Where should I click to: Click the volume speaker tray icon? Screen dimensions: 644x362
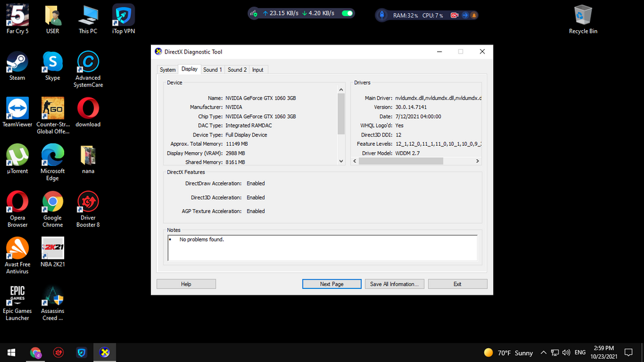(x=567, y=353)
